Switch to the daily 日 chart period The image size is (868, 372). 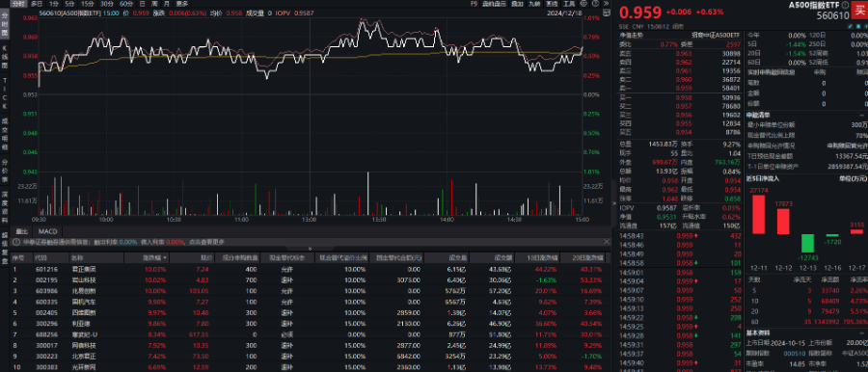point(142,3)
